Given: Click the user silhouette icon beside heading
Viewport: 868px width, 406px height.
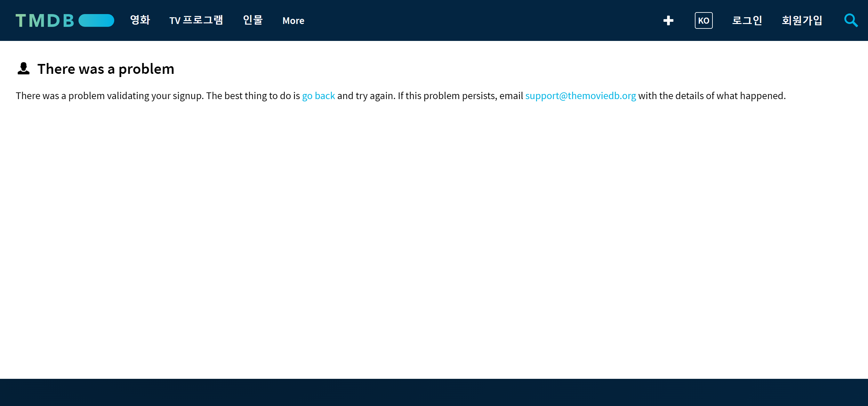Looking at the screenshot, I should [x=24, y=69].
